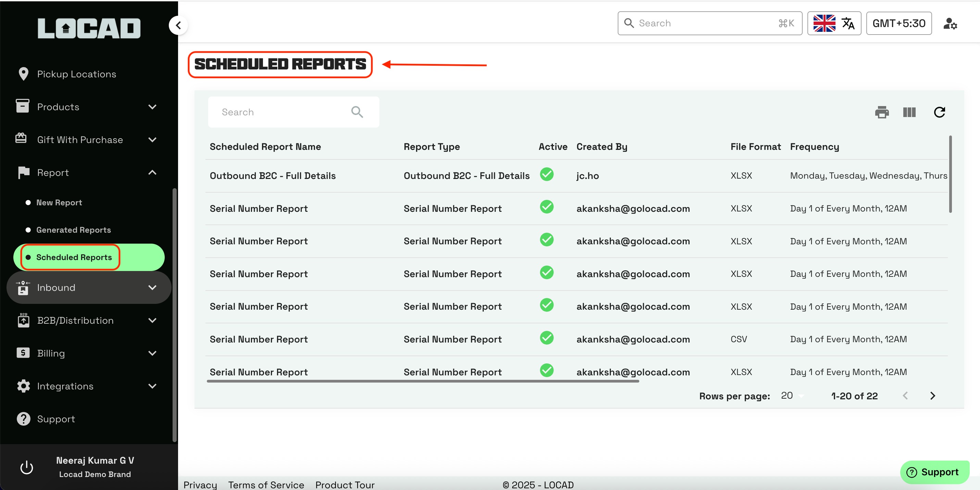Viewport: 980px width, 490px height.
Task: Collapse sidebar with the back arrow button
Action: pos(178,25)
